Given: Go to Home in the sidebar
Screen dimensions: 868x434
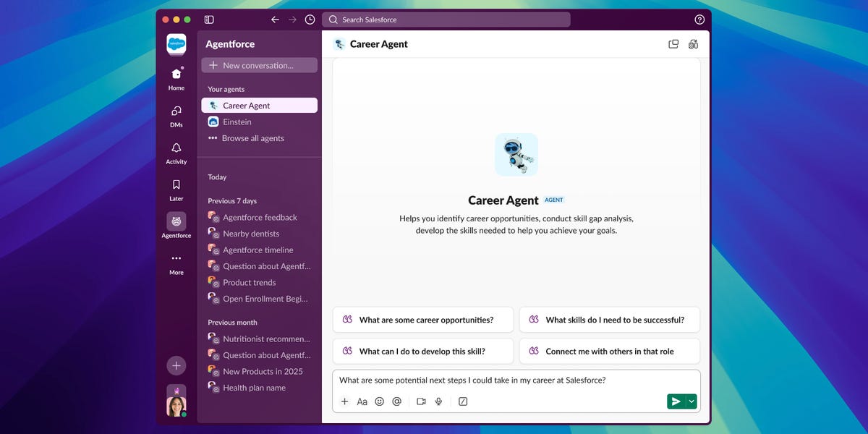Looking at the screenshot, I should 176,78.
